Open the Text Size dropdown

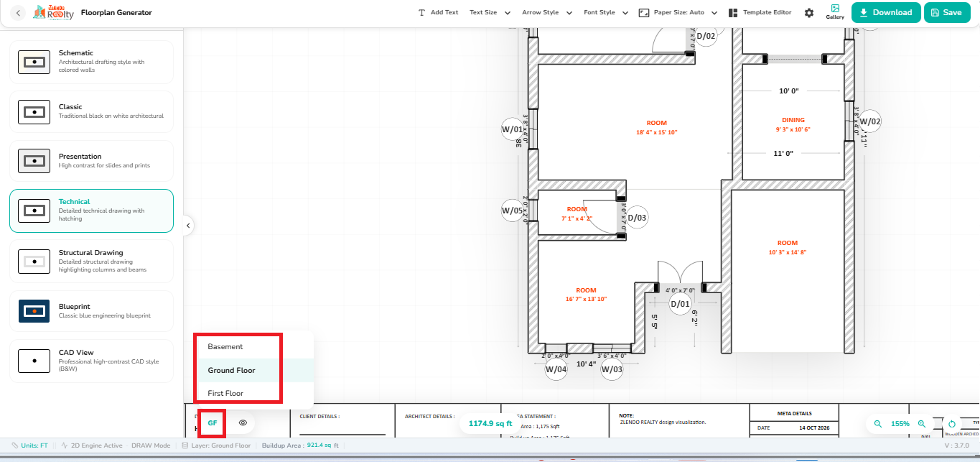490,13
